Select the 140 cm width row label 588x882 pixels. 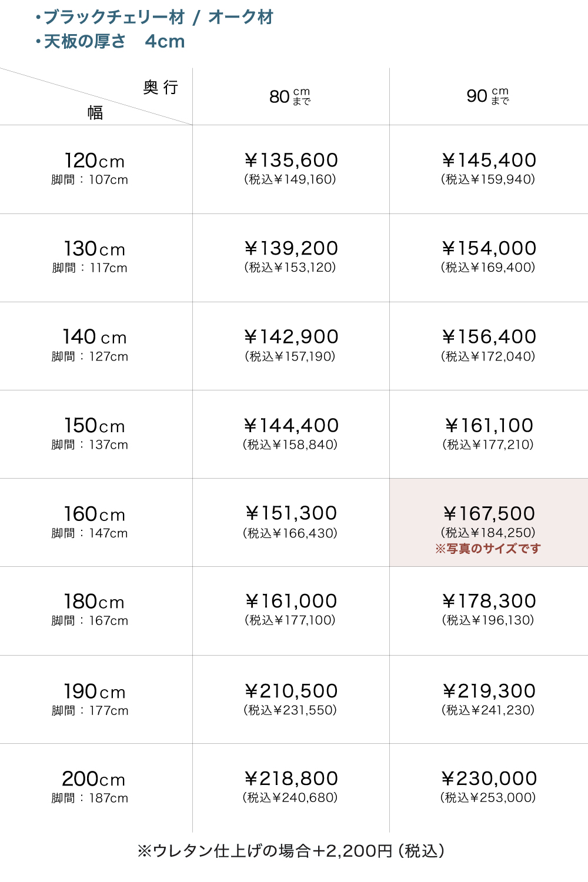[x=94, y=338]
